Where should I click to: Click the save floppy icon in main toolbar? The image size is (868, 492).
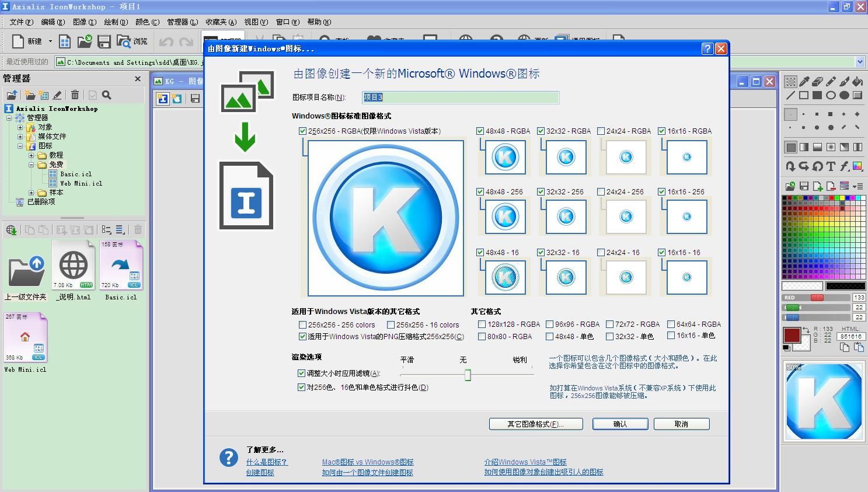tap(104, 41)
